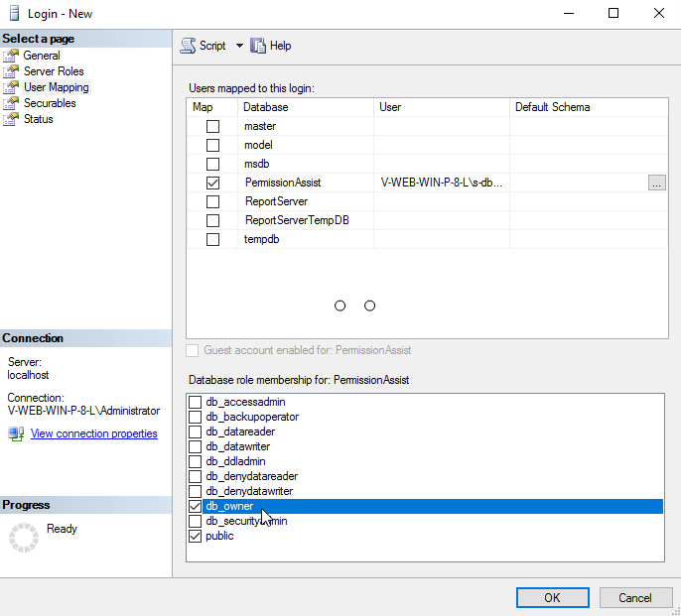Switch to the Server Roles page
The image size is (681, 616).
54,71
